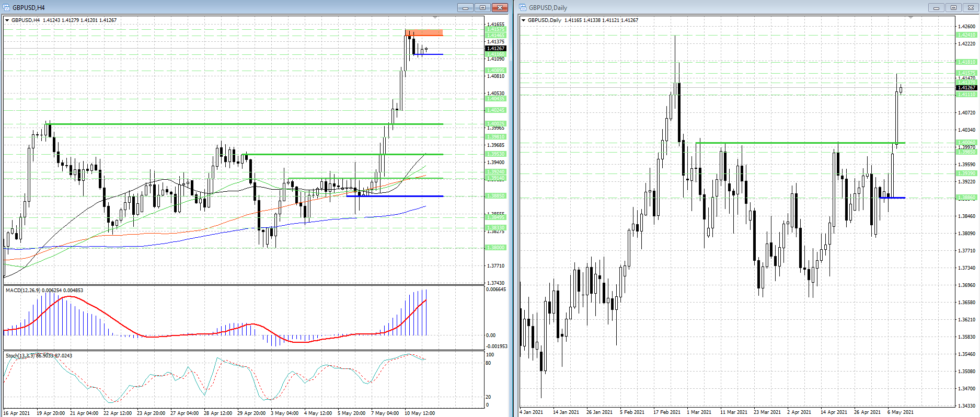
Task: Click the 1.41465 level label on H4 axis
Action: 496,36
